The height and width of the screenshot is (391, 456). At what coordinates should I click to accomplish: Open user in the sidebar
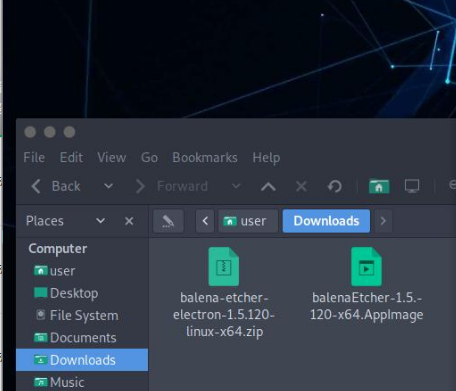(x=82, y=271)
